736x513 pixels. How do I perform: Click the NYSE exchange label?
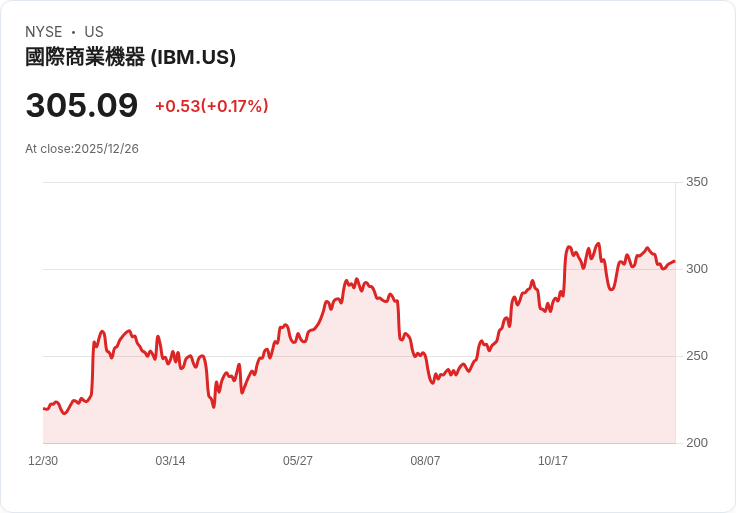pyautogui.click(x=44, y=32)
